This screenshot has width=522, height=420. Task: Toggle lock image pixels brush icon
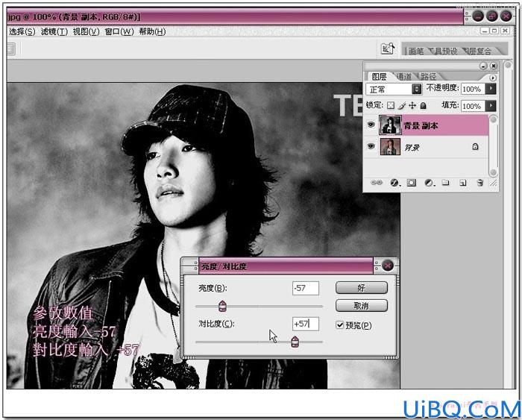[402, 106]
